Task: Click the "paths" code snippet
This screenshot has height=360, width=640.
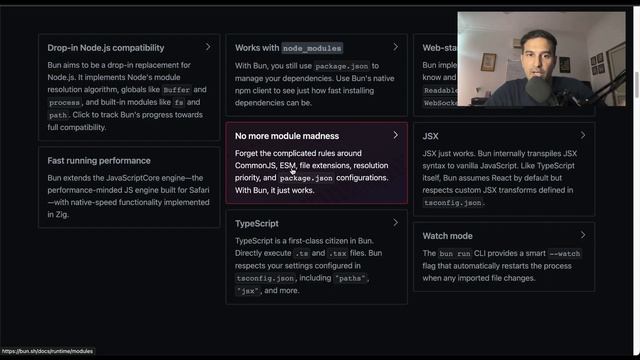Action: tap(350, 278)
